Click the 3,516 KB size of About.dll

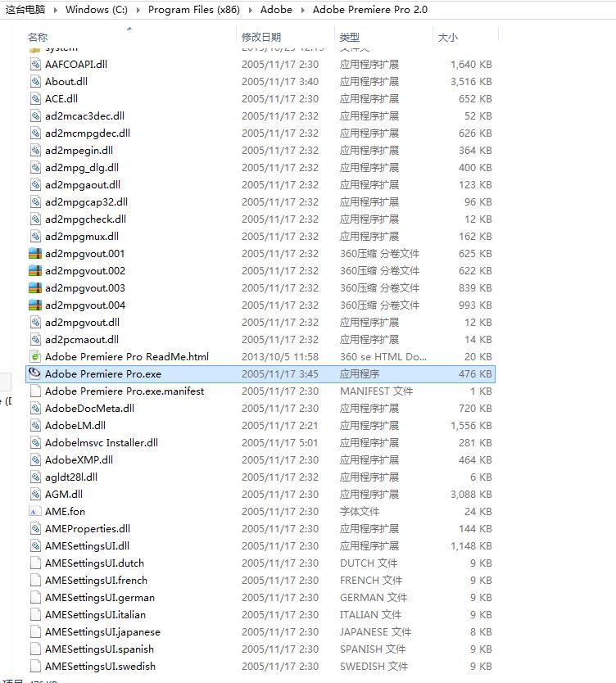coord(471,81)
